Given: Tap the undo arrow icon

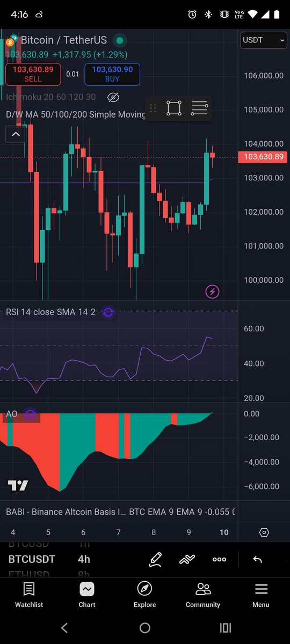Looking at the screenshot, I should 257,559.
